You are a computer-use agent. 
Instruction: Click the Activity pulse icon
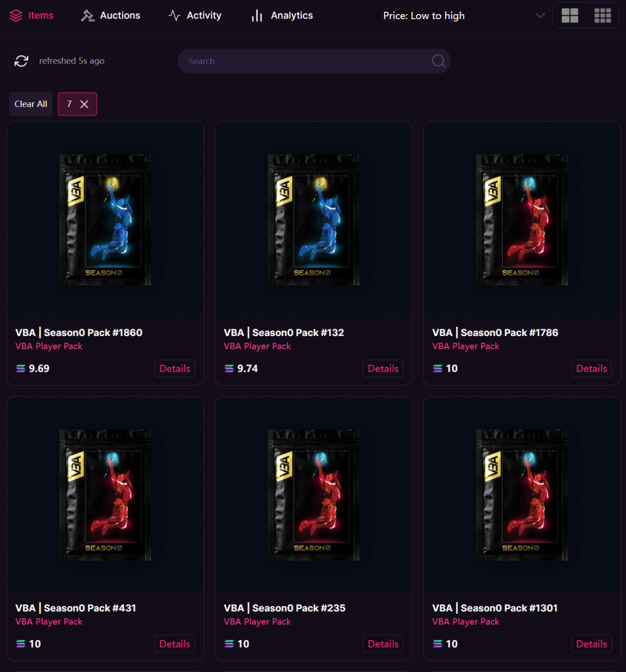[x=175, y=16]
